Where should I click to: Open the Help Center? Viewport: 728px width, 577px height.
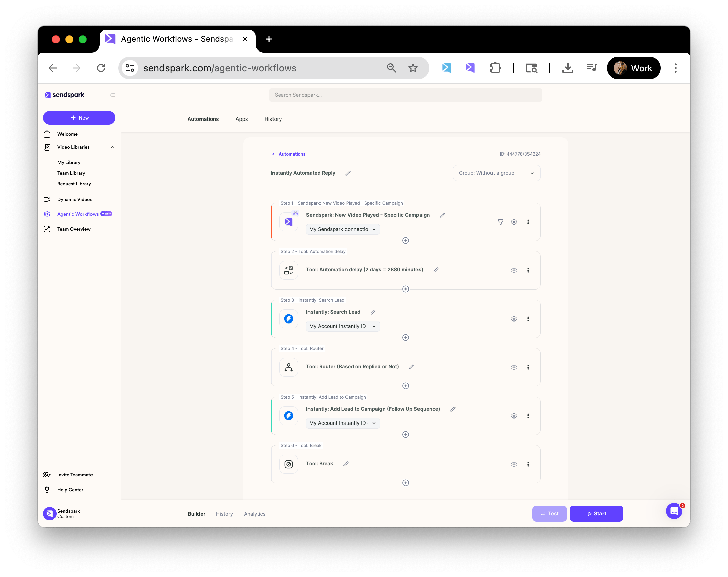[70, 490]
